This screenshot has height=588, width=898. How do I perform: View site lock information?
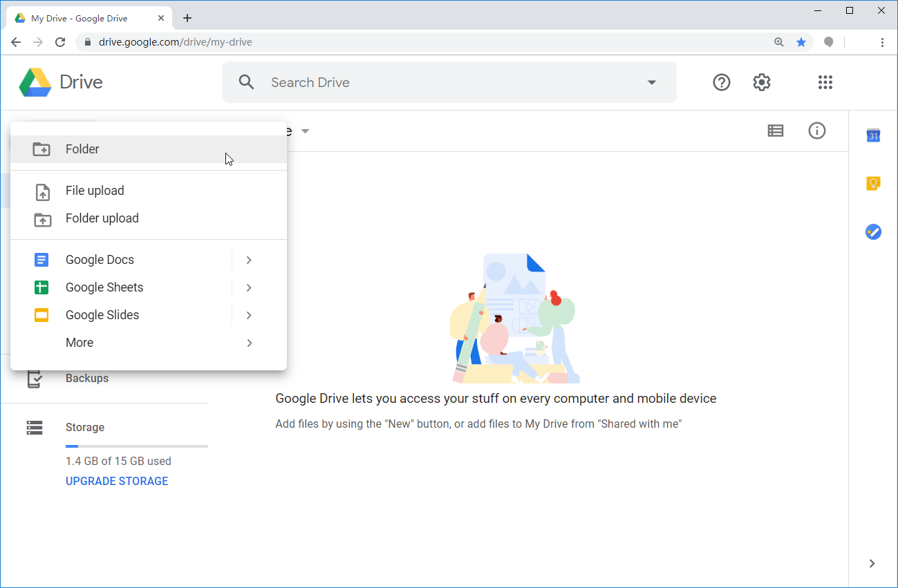point(87,42)
